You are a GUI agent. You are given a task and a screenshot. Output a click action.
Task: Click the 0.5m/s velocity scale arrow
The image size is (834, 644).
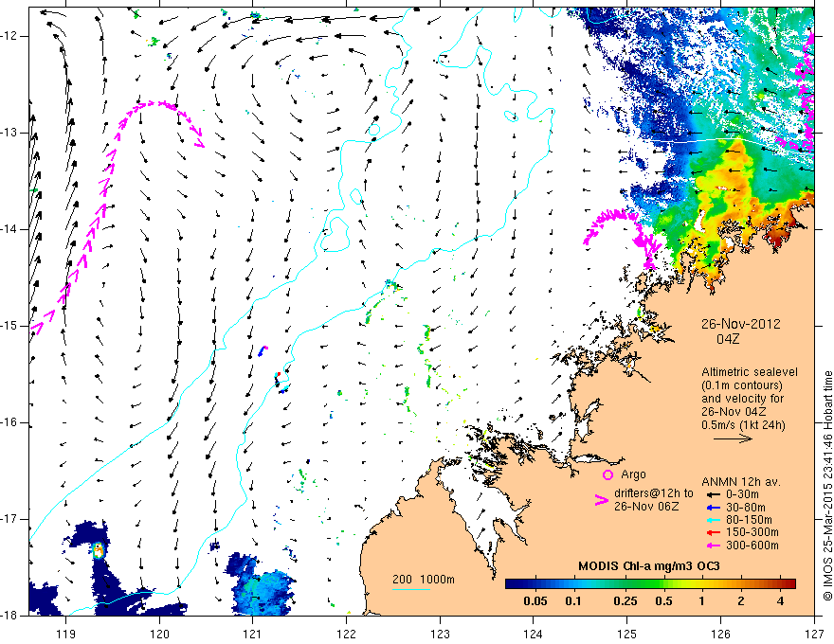(733, 438)
